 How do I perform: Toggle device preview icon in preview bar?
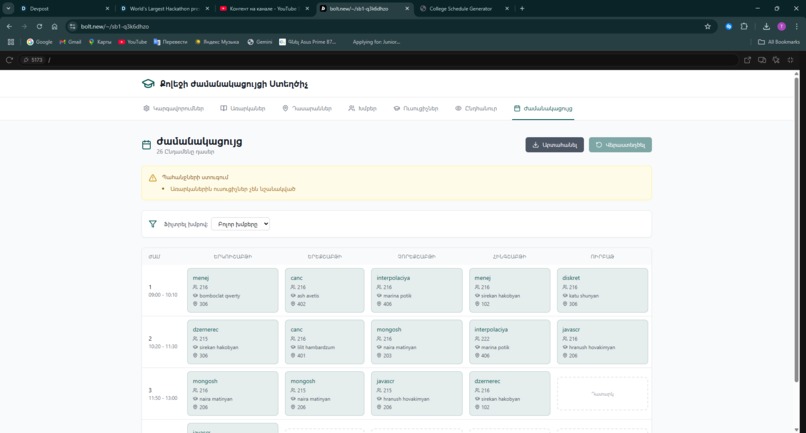[762, 60]
